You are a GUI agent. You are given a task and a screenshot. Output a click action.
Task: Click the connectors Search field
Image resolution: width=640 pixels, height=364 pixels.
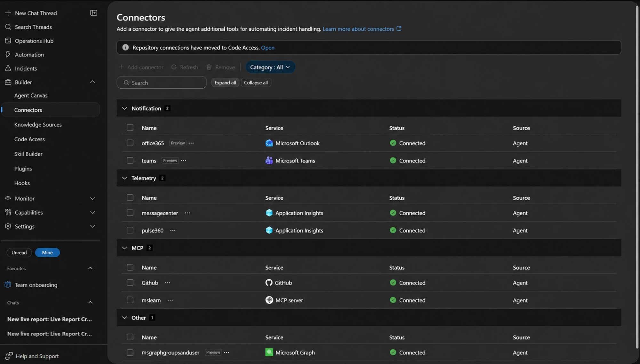click(162, 83)
